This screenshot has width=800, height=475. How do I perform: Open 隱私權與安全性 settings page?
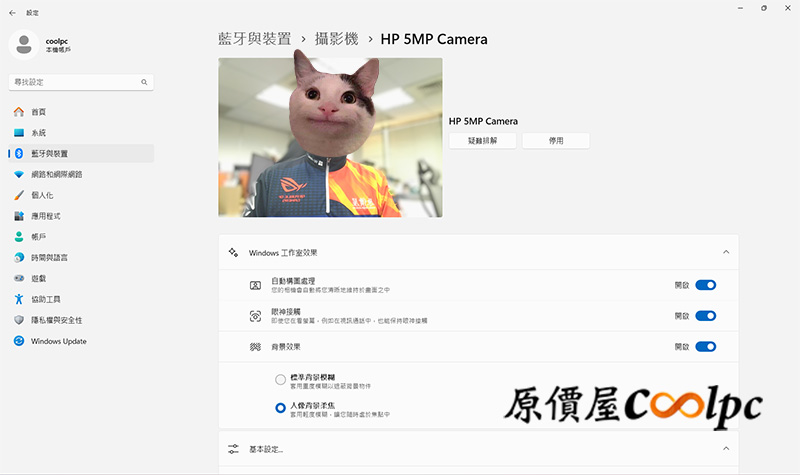click(81, 320)
